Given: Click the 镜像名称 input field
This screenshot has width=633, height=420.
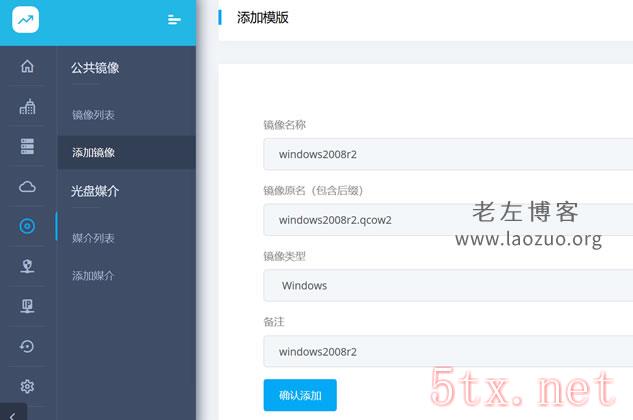Looking at the screenshot, I should point(448,154).
